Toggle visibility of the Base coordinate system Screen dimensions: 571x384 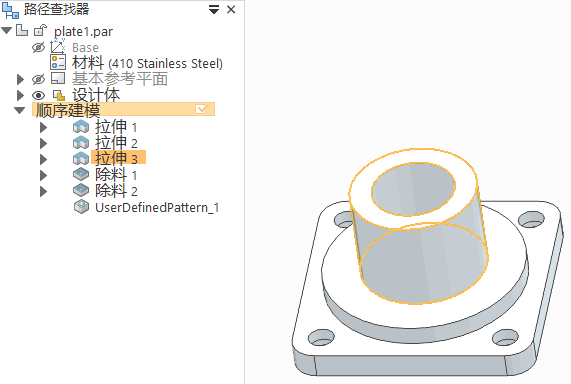pos(38,47)
